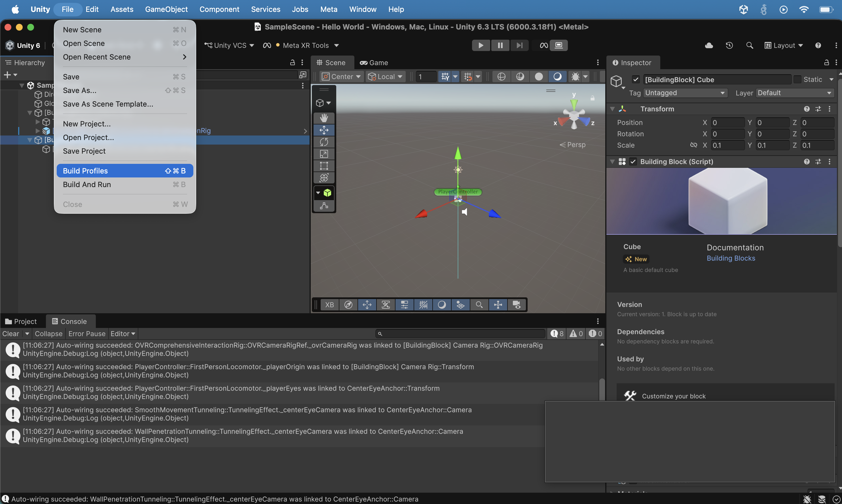Click the sliders overlay icon in bottom bar
842x504 pixels.
point(404,305)
